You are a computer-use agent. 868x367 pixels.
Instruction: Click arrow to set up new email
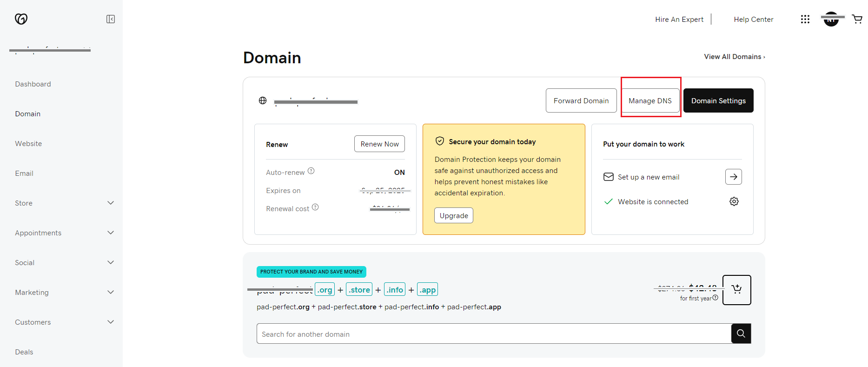coord(733,177)
